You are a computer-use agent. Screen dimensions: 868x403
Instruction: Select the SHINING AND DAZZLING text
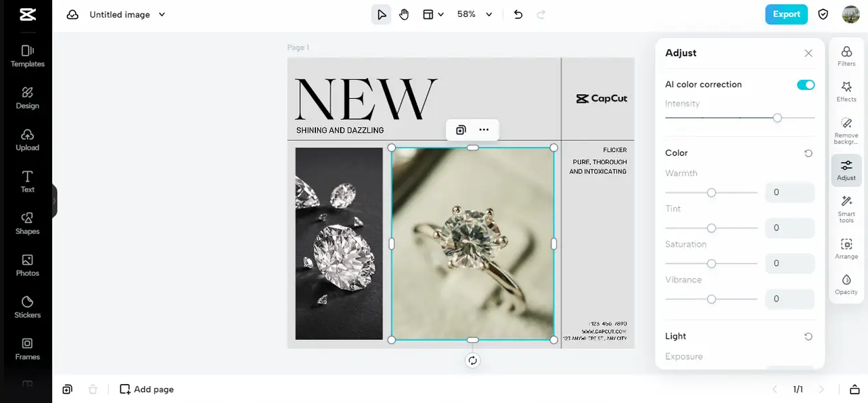click(x=340, y=130)
